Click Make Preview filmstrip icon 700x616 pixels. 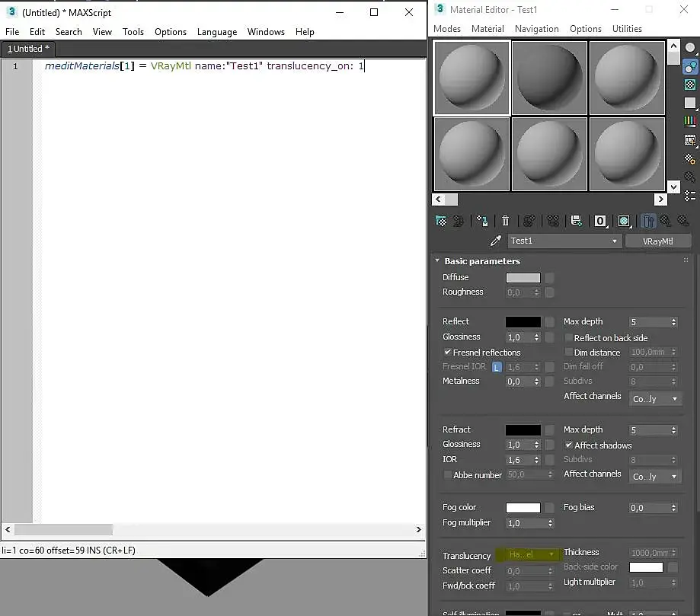[690, 140]
